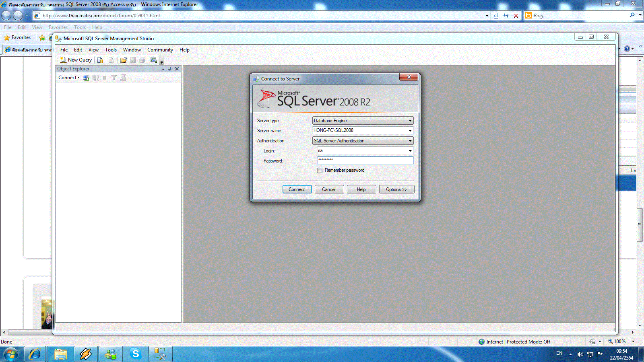This screenshot has height=362, width=644.
Task: Click the Connect button in dialog
Action: coord(297,189)
